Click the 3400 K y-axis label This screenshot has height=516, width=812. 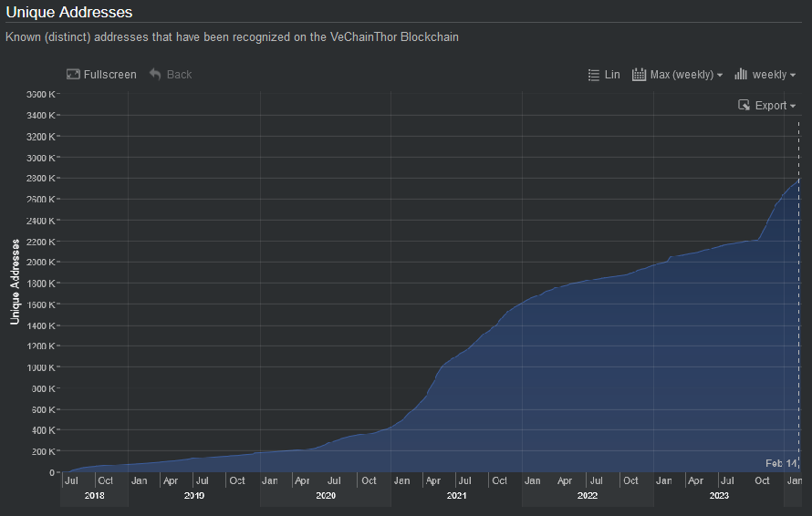point(40,116)
